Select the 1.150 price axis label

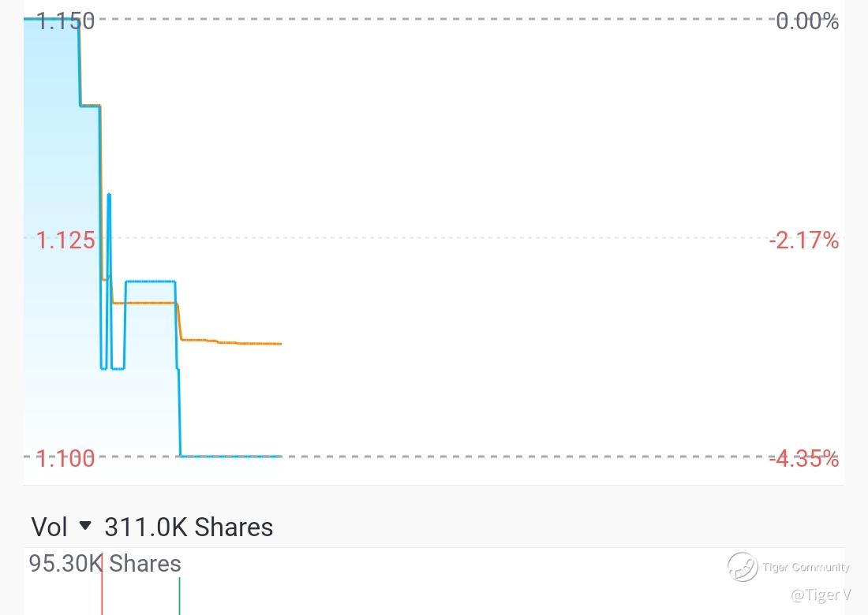65,21
